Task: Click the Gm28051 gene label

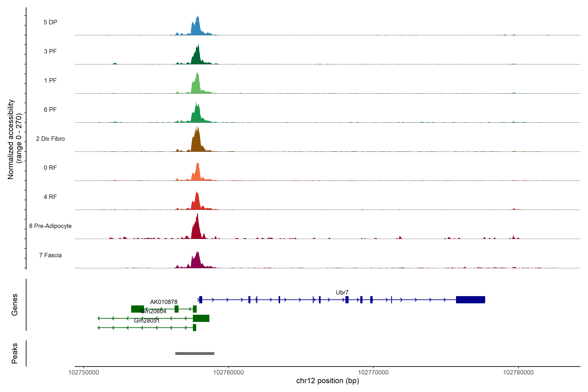Action: click(x=147, y=320)
